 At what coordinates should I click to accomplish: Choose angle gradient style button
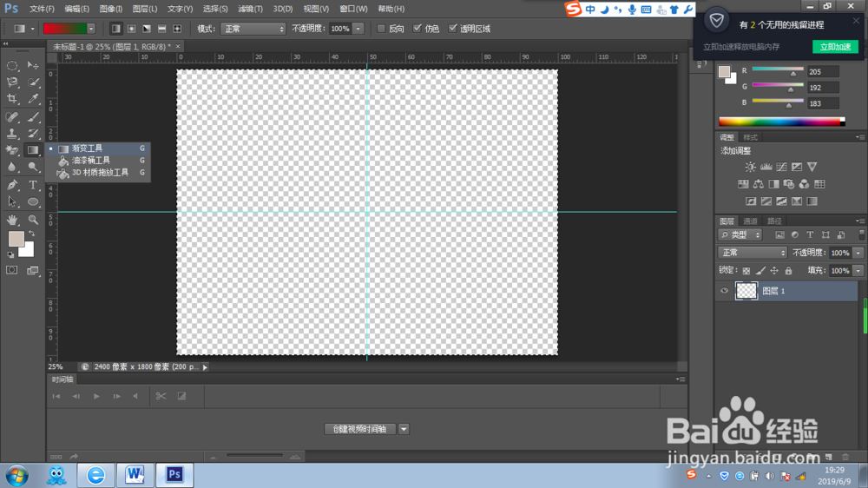147,29
